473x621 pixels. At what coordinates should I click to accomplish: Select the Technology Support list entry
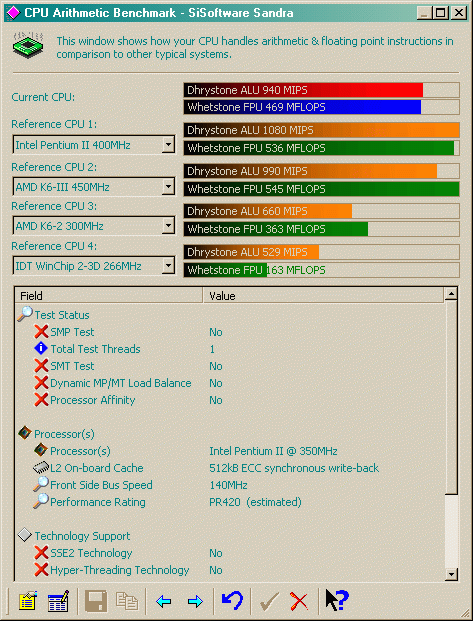(82, 536)
